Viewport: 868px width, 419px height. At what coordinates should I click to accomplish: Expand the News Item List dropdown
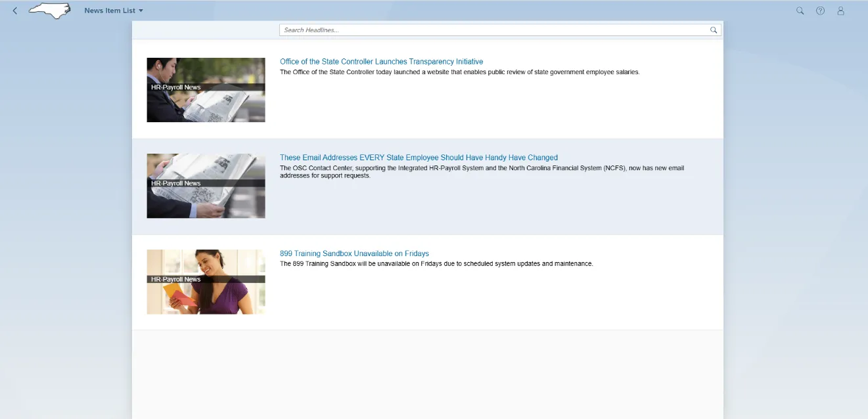114,11
